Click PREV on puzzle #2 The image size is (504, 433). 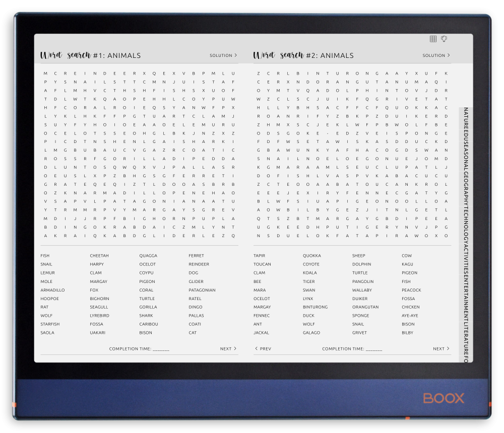pyautogui.click(x=264, y=348)
